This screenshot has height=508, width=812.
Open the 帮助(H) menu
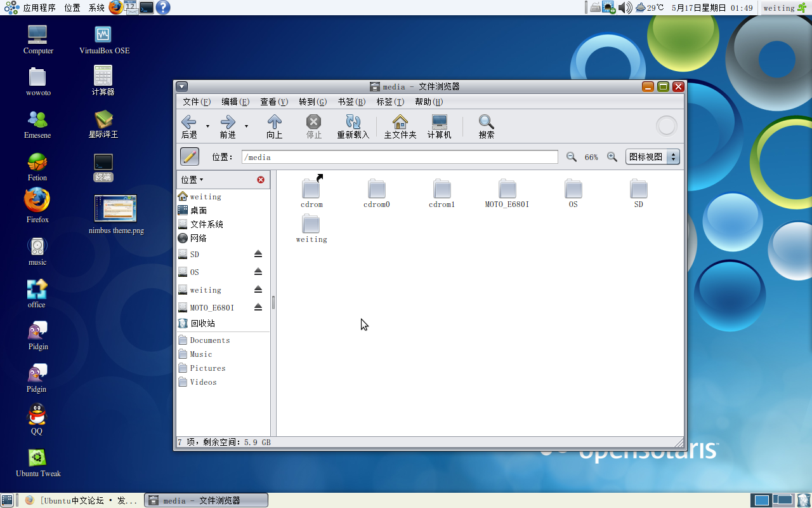pos(429,102)
